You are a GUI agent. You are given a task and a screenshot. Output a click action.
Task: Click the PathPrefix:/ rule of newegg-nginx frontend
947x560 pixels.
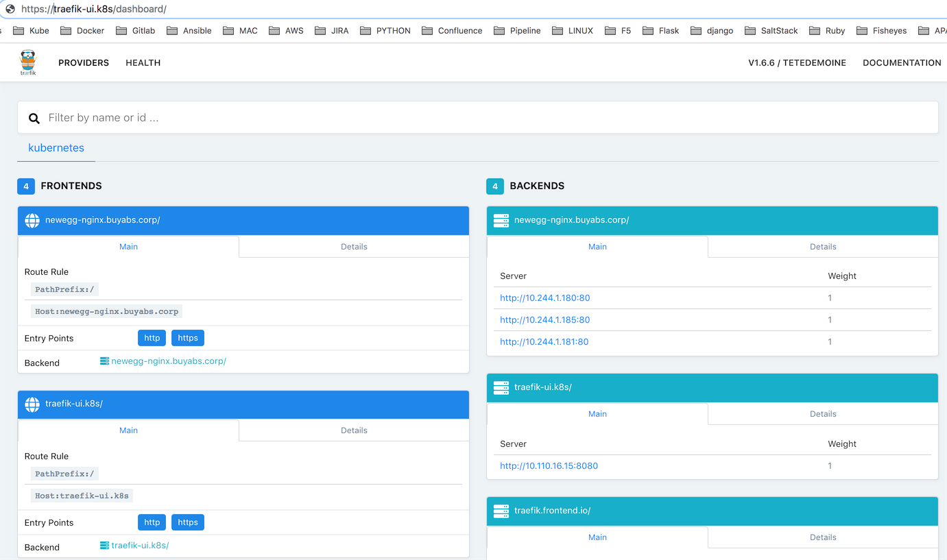(64, 290)
